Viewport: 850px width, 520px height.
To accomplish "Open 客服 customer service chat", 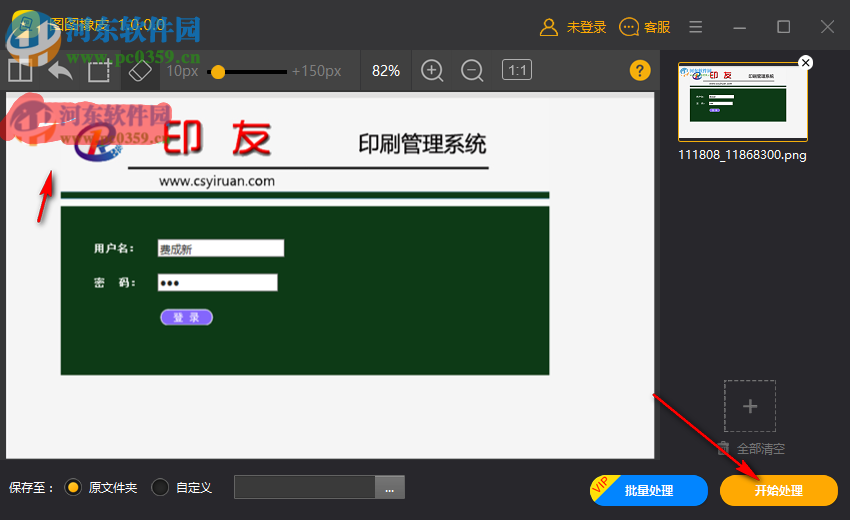I will (645, 27).
